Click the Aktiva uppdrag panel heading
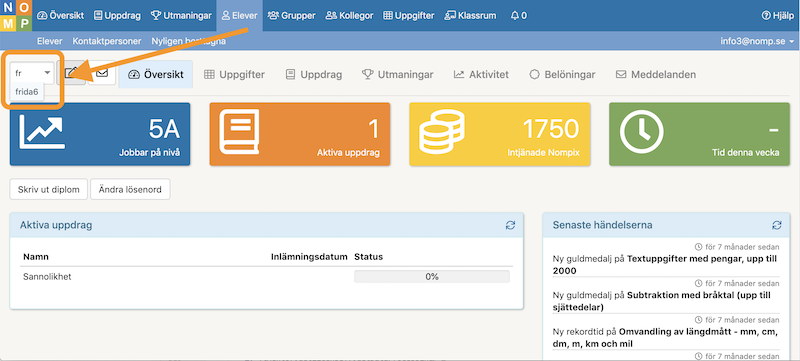The width and height of the screenshot is (800, 361). (56, 225)
